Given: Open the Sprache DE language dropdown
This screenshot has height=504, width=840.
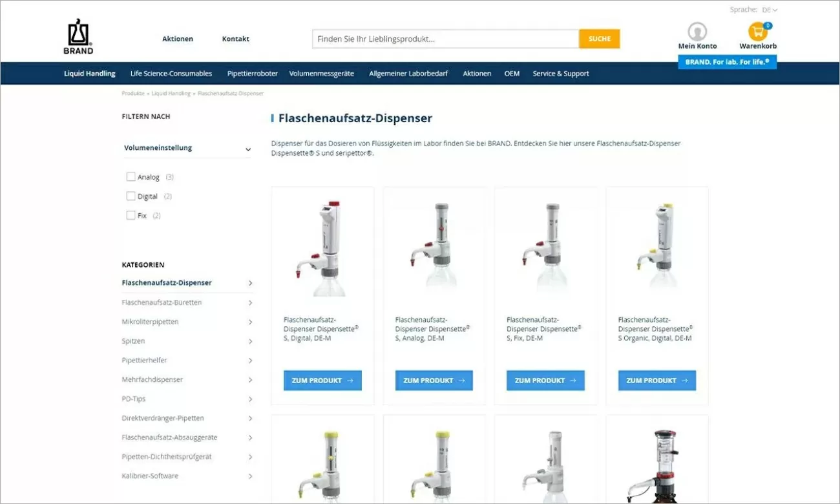Looking at the screenshot, I should click(x=769, y=10).
